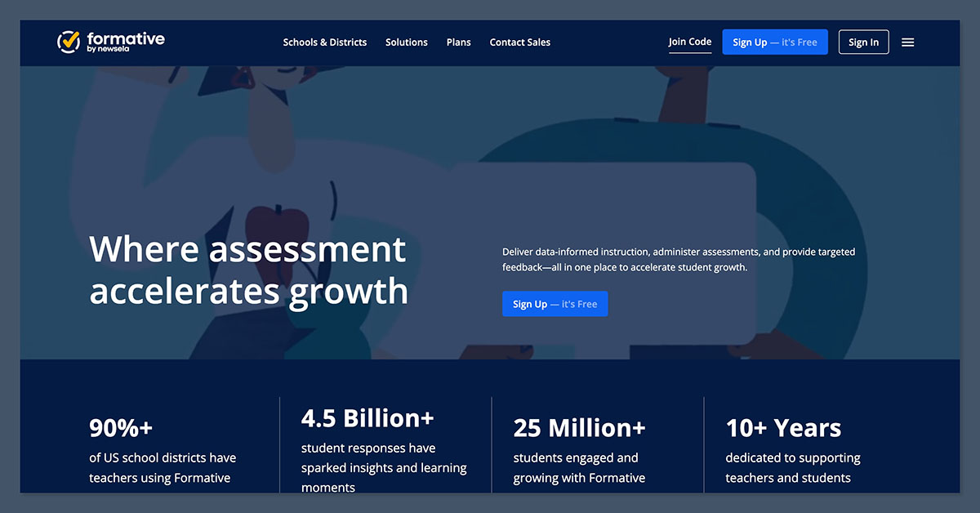This screenshot has width=980, height=513.
Task: Choose Plans from the top menu bar
Action: point(458,42)
